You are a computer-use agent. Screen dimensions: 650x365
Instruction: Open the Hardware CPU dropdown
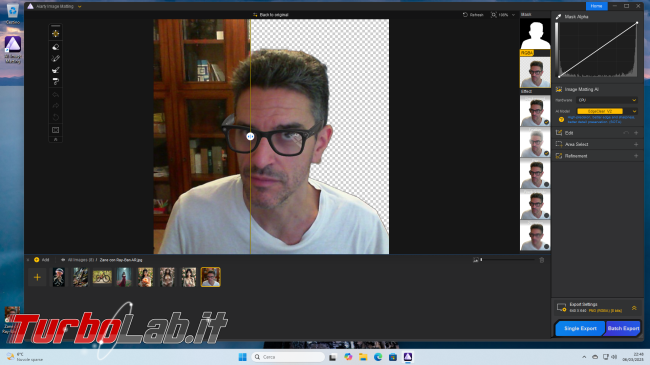tap(607, 100)
